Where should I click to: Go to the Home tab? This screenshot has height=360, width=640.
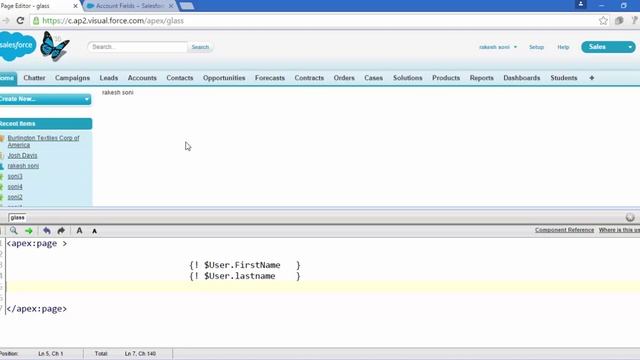(7, 78)
